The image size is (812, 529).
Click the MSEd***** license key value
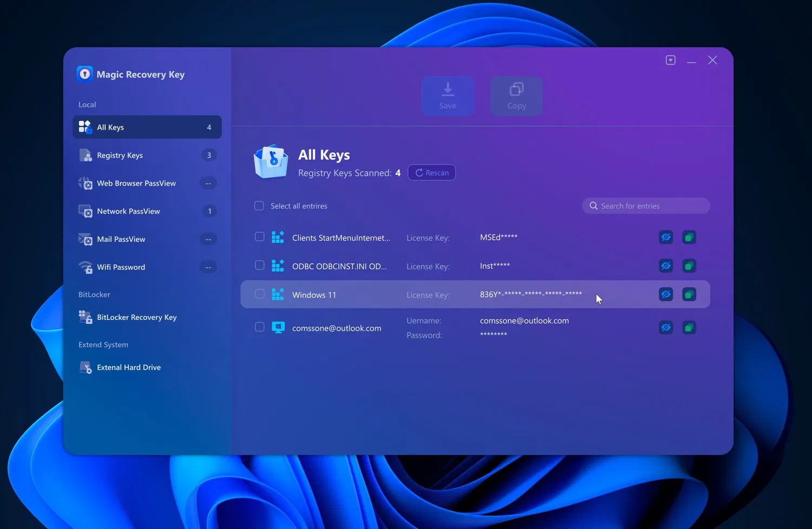pyautogui.click(x=499, y=237)
